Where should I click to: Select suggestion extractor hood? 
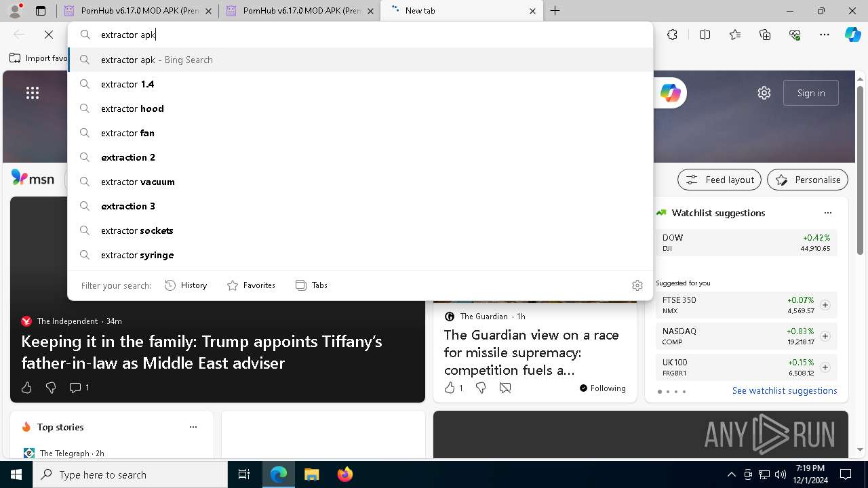point(360,108)
